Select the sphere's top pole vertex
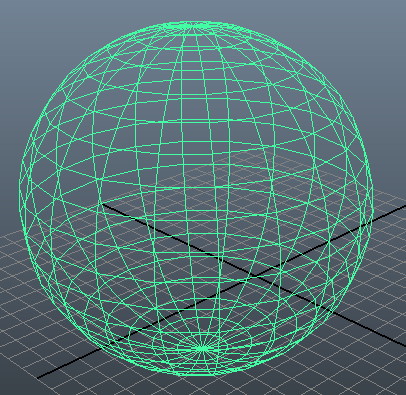This screenshot has width=406, height=395. click(193, 26)
